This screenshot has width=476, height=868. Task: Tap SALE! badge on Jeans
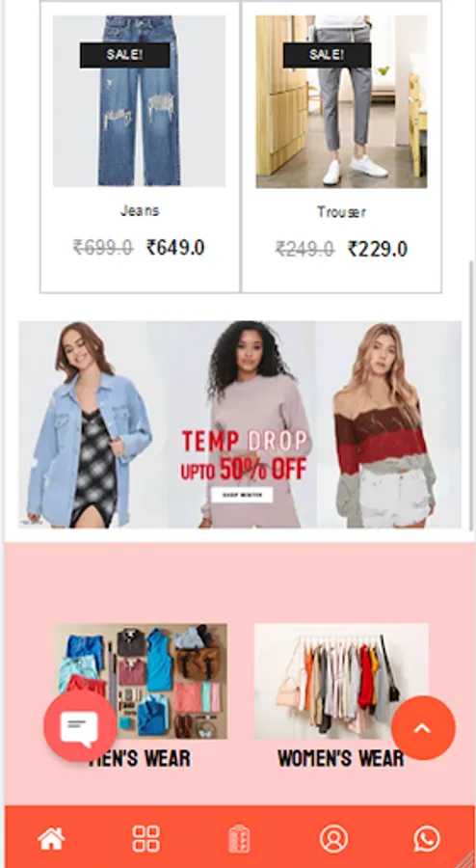click(124, 55)
